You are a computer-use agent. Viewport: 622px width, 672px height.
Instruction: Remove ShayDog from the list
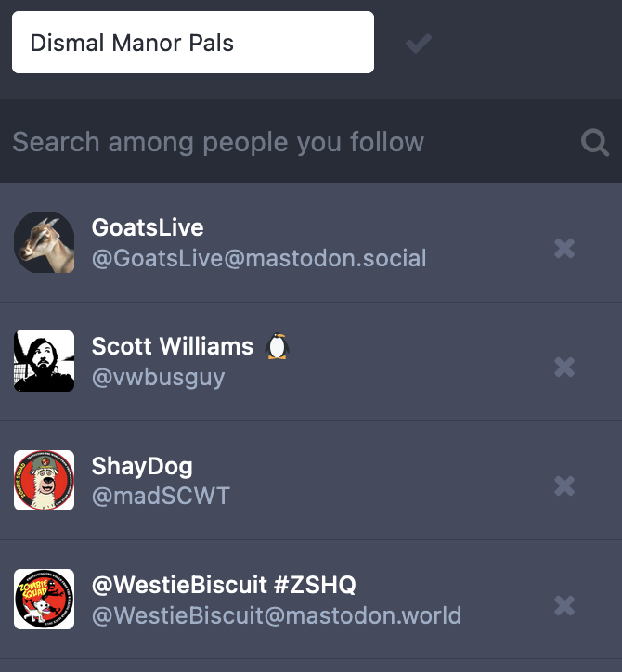click(564, 485)
